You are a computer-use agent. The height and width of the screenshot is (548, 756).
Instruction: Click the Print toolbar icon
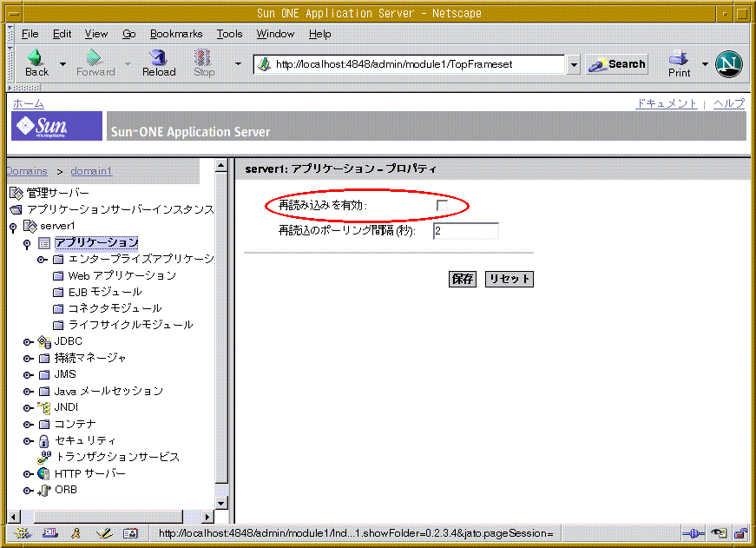coord(679,57)
